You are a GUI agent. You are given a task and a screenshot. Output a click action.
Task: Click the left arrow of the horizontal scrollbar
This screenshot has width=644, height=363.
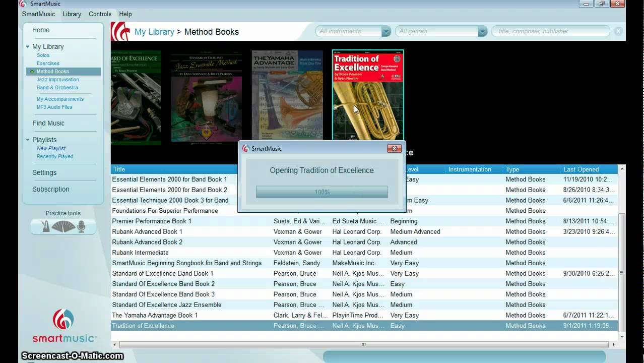[x=115, y=345]
